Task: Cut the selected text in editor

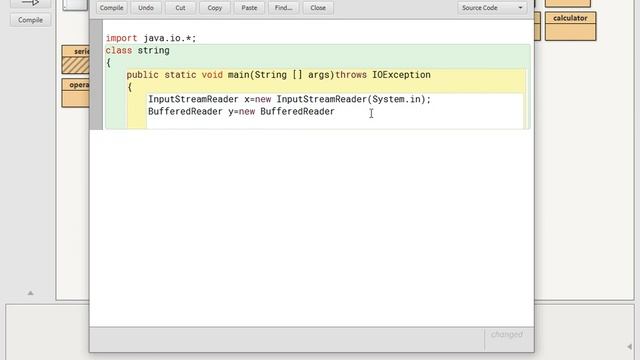Action: point(180,8)
